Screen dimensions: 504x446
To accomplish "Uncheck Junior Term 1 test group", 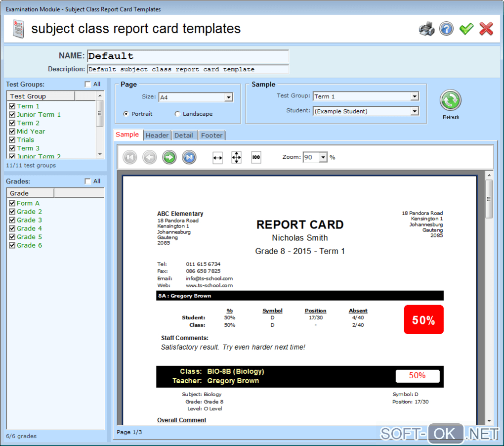I will point(12,115).
